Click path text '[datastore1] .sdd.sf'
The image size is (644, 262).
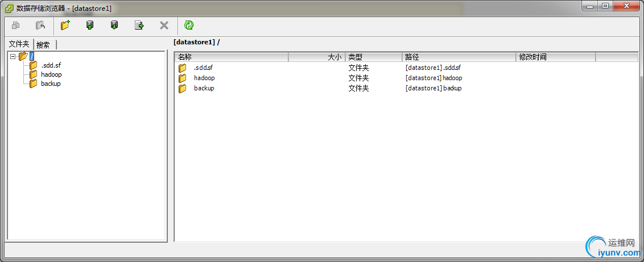(434, 68)
